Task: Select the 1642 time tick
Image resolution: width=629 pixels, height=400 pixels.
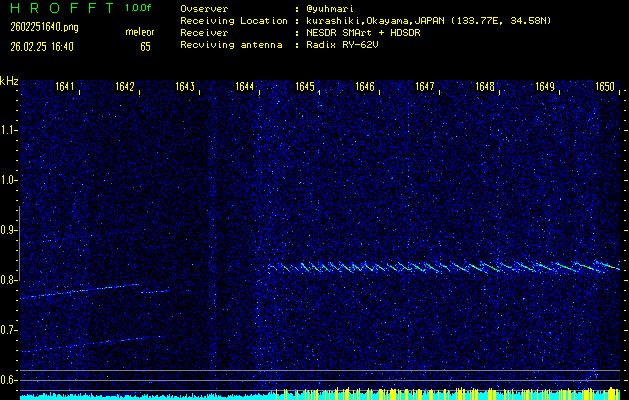Action: click(125, 87)
